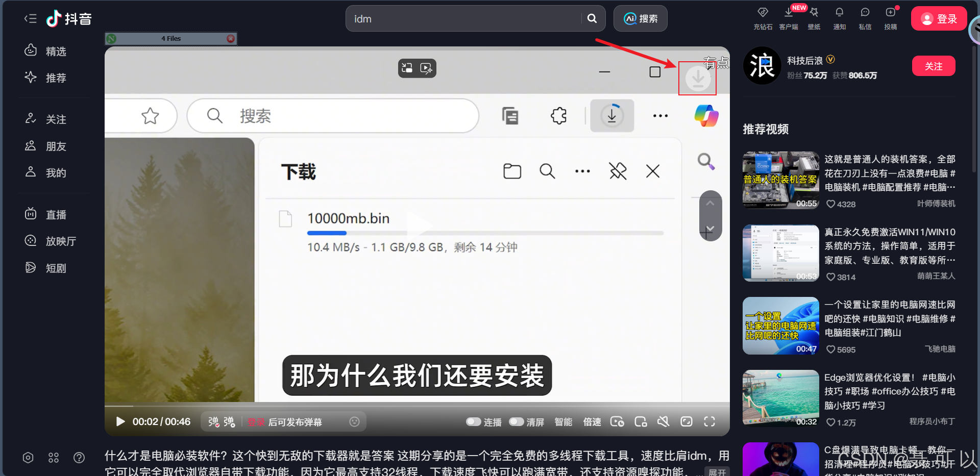Image resolution: width=980 pixels, height=476 pixels.
Task: Collapse the left sidebar with the menu icon
Action: (30, 19)
